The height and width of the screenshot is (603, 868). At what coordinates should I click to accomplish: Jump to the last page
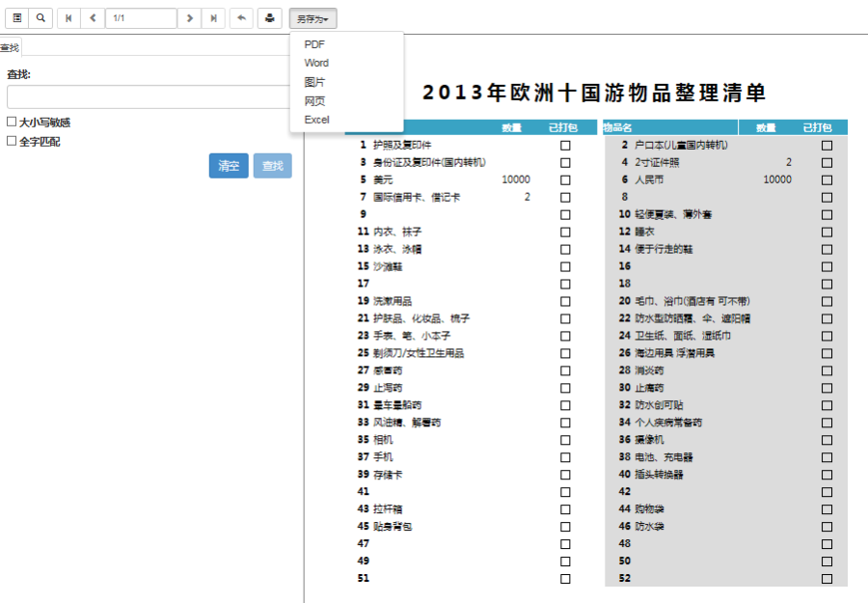pyautogui.click(x=214, y=18)
